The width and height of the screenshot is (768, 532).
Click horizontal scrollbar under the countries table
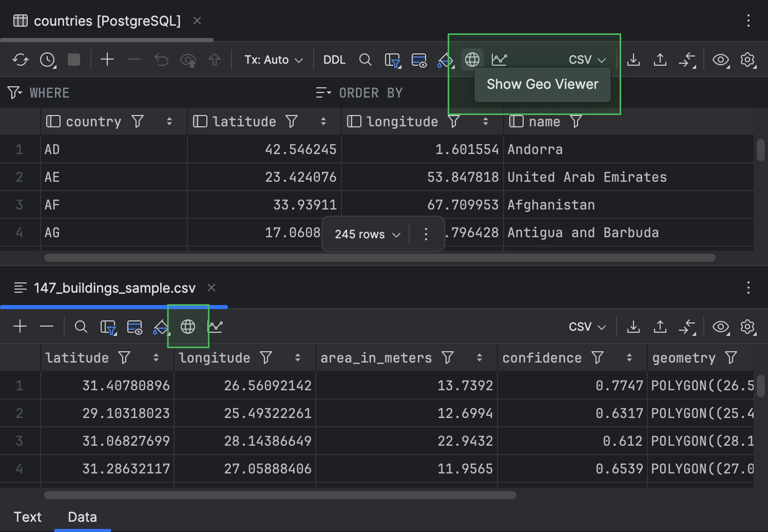(380, 258)
